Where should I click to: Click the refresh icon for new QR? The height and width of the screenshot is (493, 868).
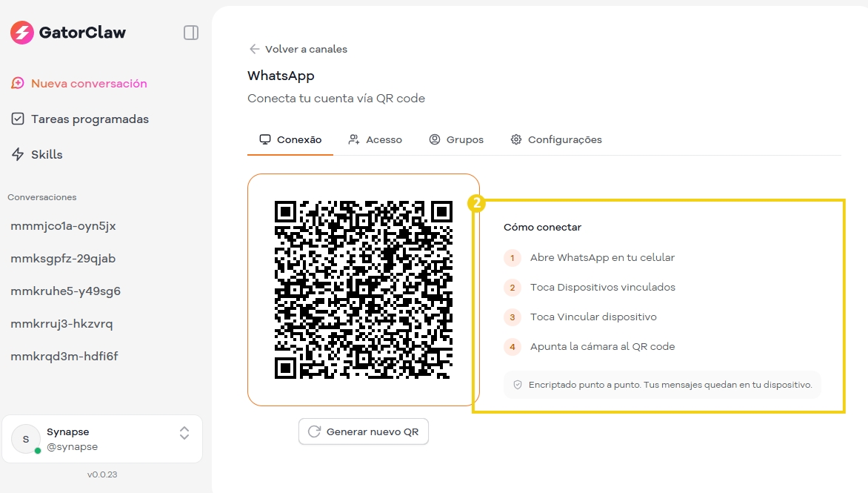click(x=314, y=431)
